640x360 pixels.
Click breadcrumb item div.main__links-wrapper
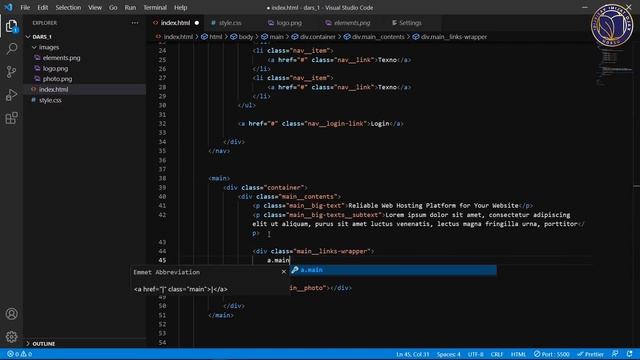click(x=453, y=37)
